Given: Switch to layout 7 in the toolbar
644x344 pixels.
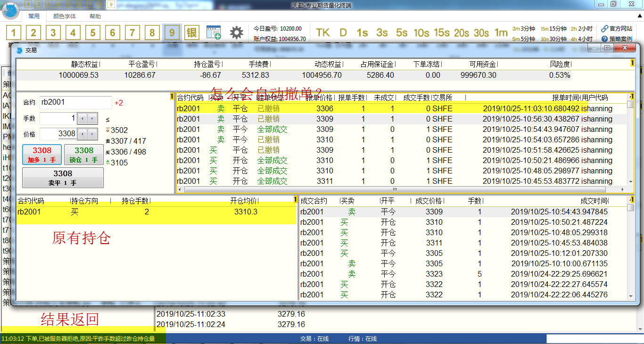Looking at the screenshot, I should point(132,33).
